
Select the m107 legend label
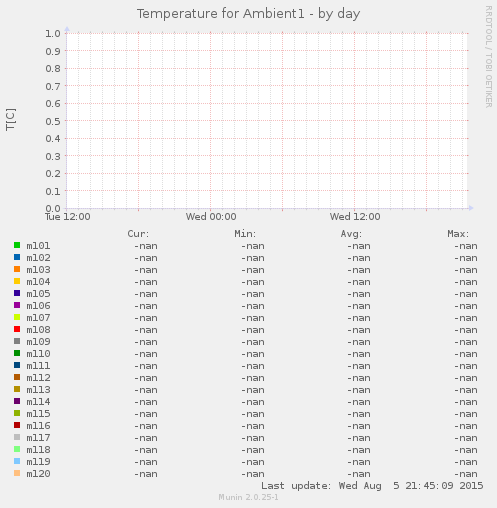coord(38,318)
